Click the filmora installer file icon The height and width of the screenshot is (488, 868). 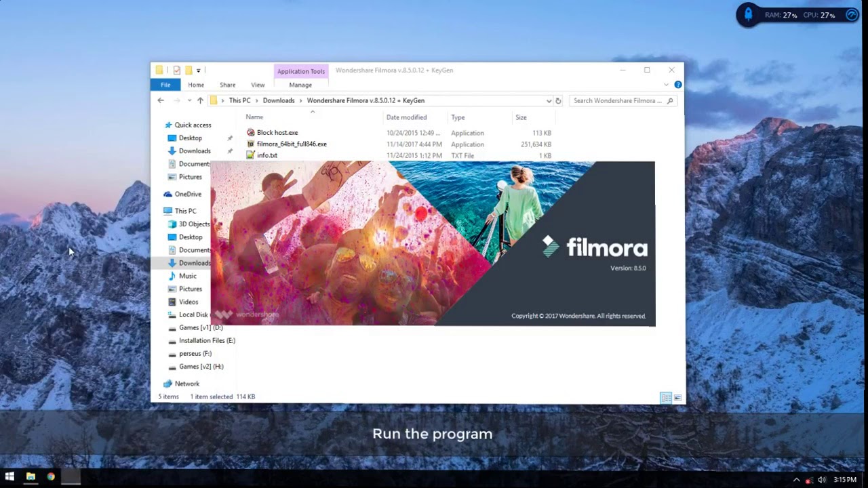pos(251,144)
